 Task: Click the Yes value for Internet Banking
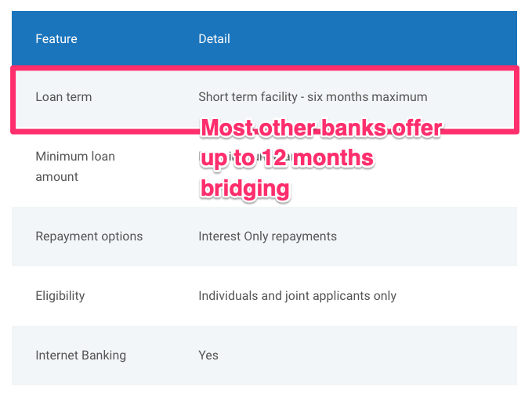(208, 355)
